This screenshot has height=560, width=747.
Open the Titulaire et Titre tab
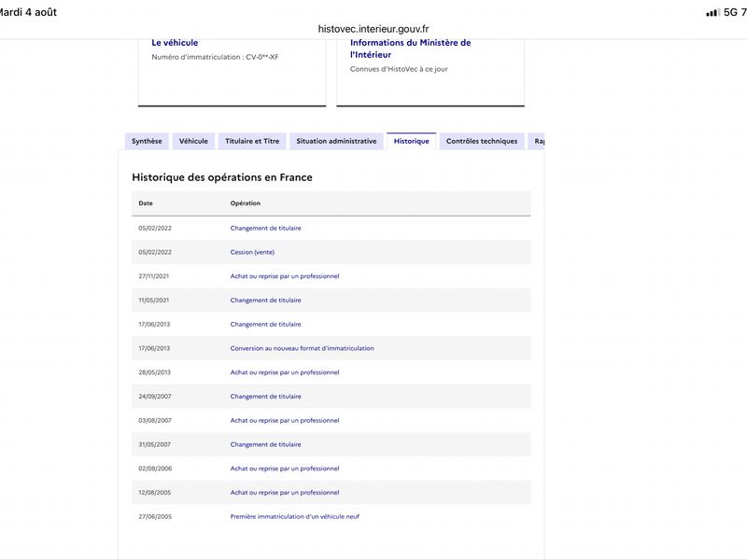[x=252, y=141]
